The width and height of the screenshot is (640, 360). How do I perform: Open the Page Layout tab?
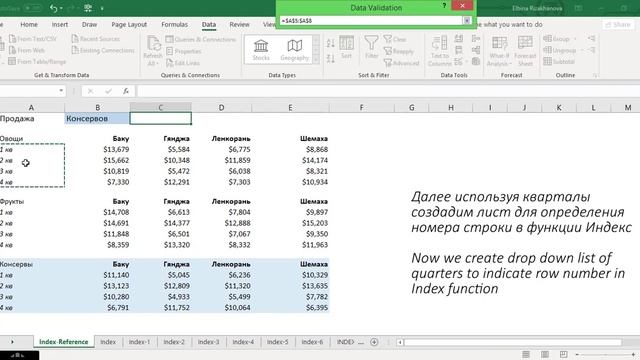[129, 24]
